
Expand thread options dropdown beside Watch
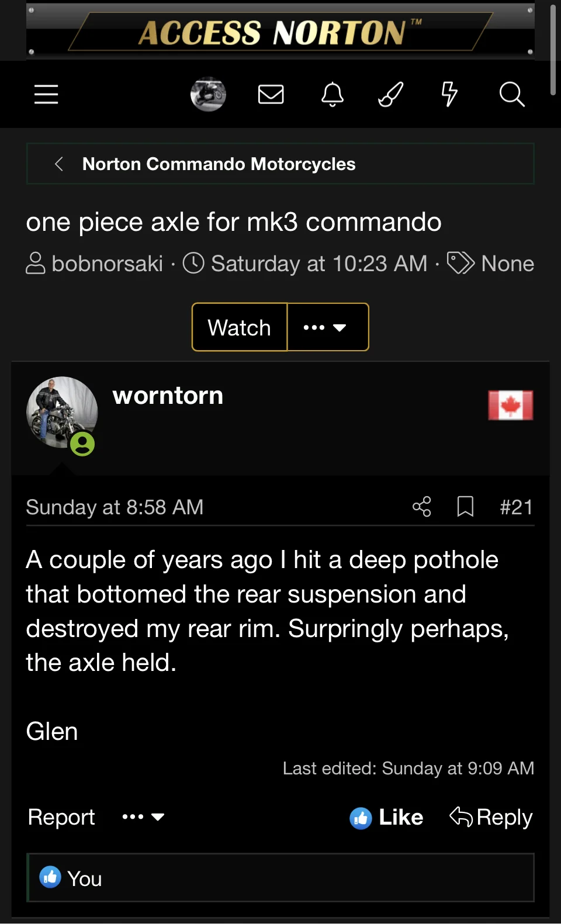tap(327, 327)
